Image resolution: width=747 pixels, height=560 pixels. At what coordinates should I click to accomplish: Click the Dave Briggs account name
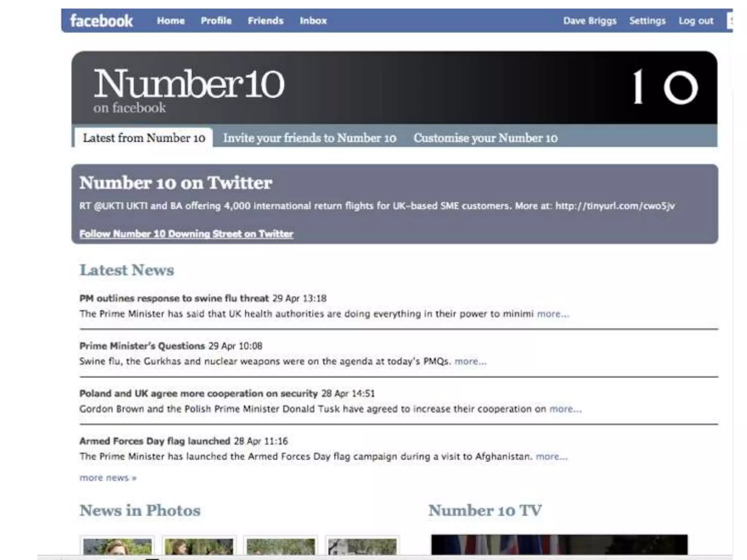[589, 21]
